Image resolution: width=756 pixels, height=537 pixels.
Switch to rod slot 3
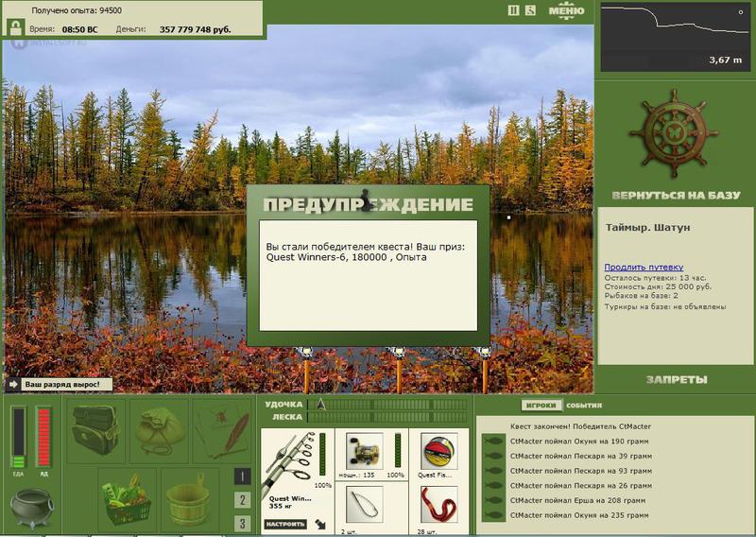click(x=242, y=523)
